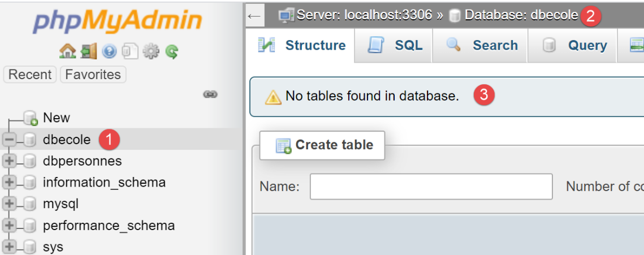Expand the information_schema database node
This screenshot has height=255, width=644.
pos(9,183)
